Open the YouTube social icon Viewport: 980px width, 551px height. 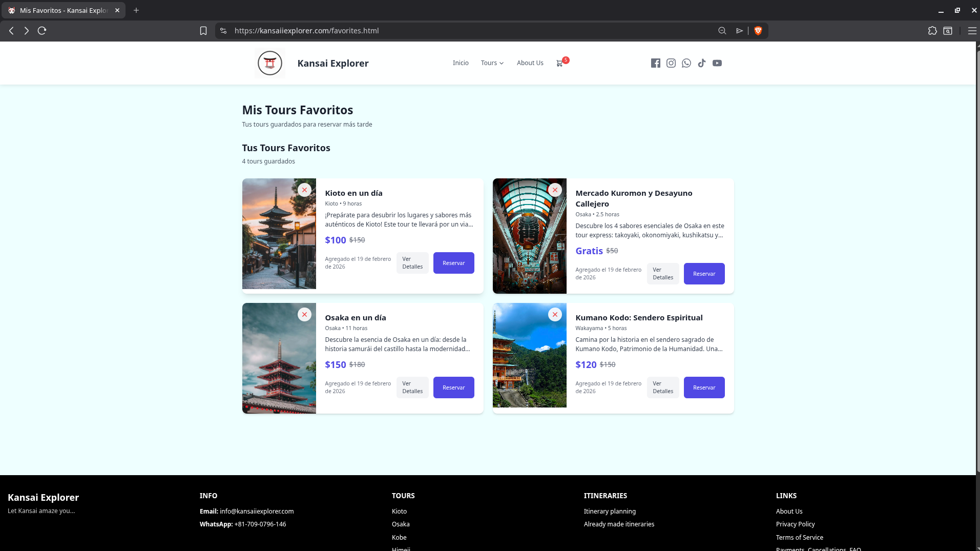pyautogui.click(x=717, y=63)
